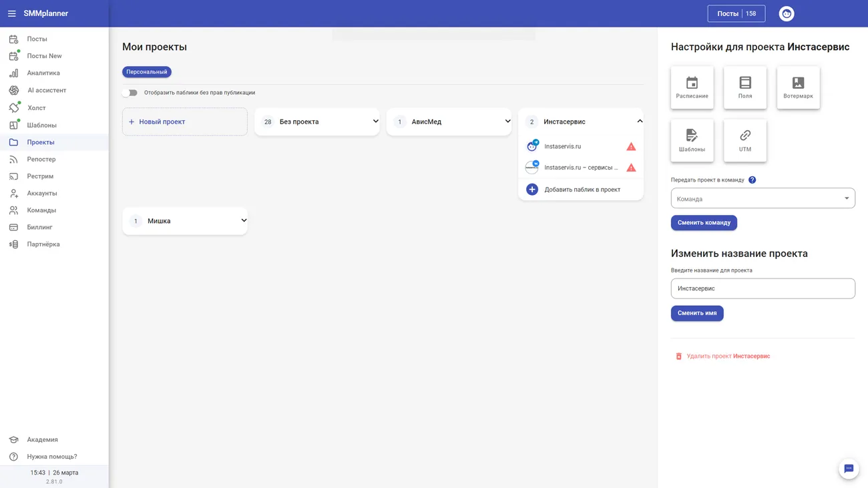Click the help icon near Передать проект
The height and width of the screenshot is (488, 868).
(752, 180)
